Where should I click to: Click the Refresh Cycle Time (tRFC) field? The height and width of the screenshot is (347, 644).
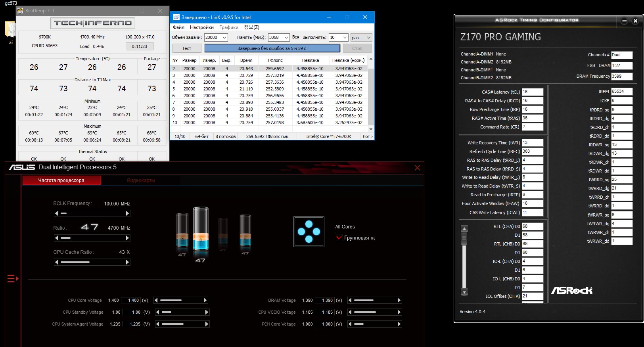[x=533, y=151]
